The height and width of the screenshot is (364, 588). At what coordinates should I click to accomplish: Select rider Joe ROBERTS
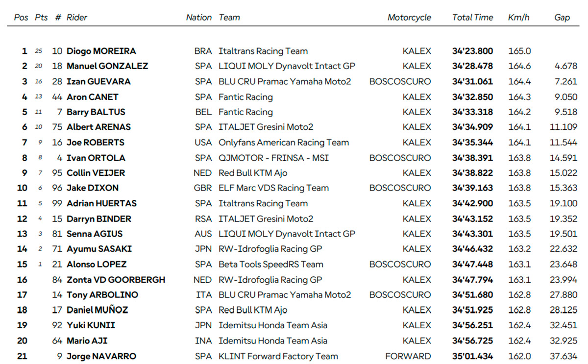pyautogui.click(x=96, y=143)
